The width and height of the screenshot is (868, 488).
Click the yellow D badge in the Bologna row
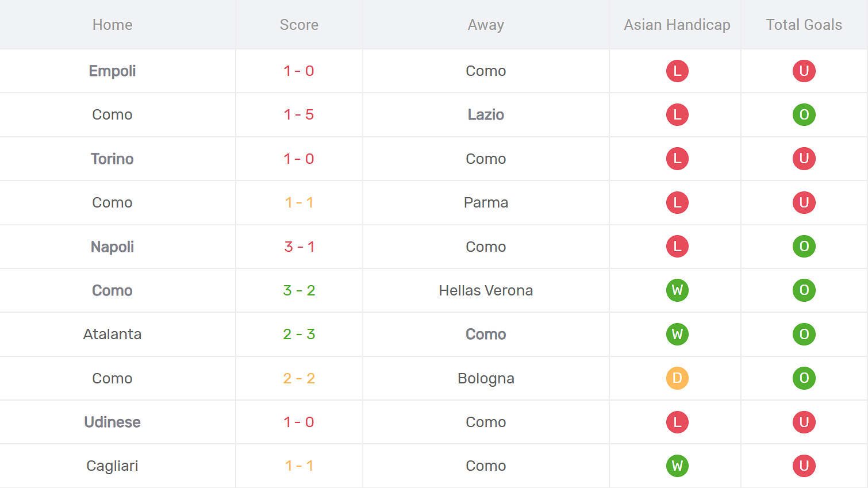coord(677,378)
